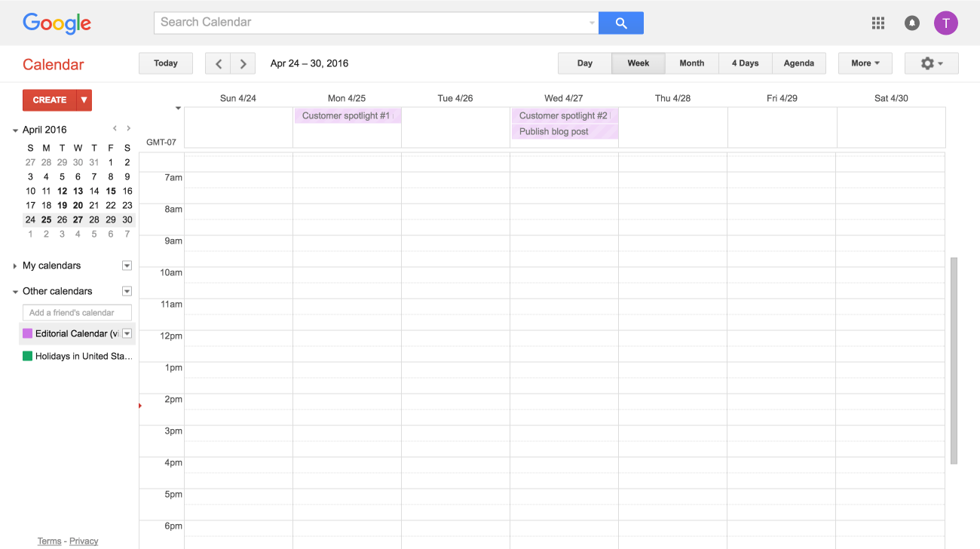
Task: Open the settings gear menu
Action: (x=931, y=63)
